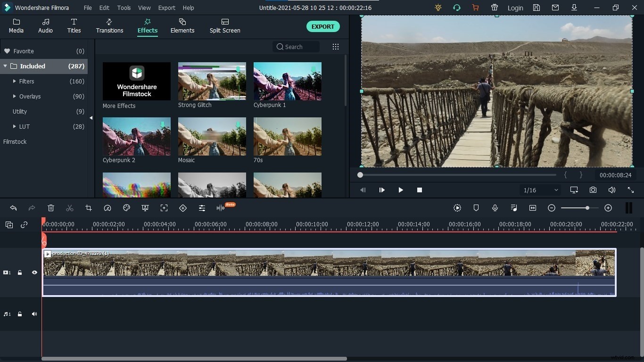Mute the audio track speaker toggle

34,314
